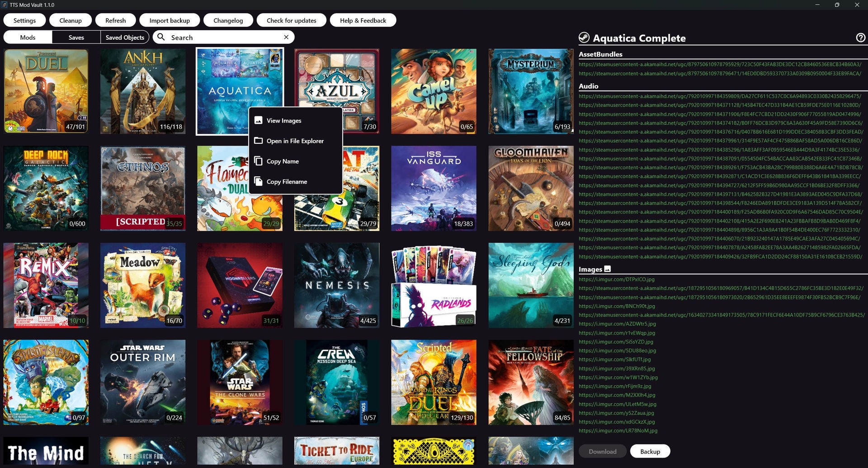Click the image icon next to Images heading
The image size is (868, 468).
[608, 269]
